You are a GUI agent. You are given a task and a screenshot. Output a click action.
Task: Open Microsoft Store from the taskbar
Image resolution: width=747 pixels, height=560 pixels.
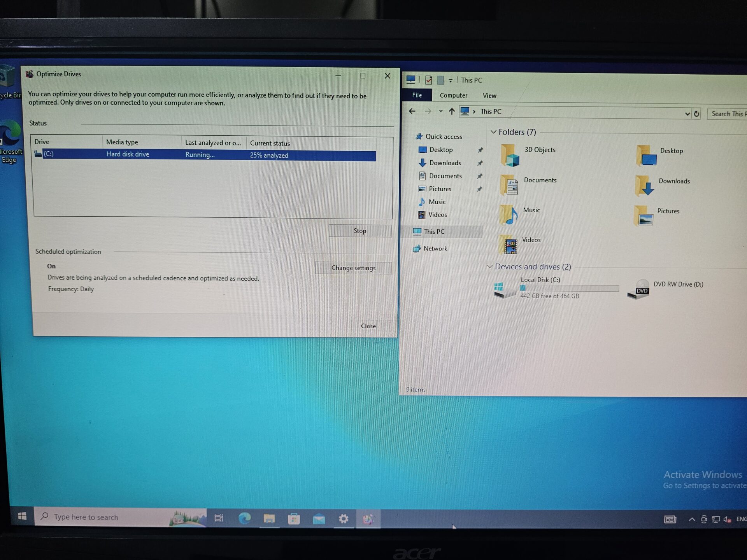[294, 519]
